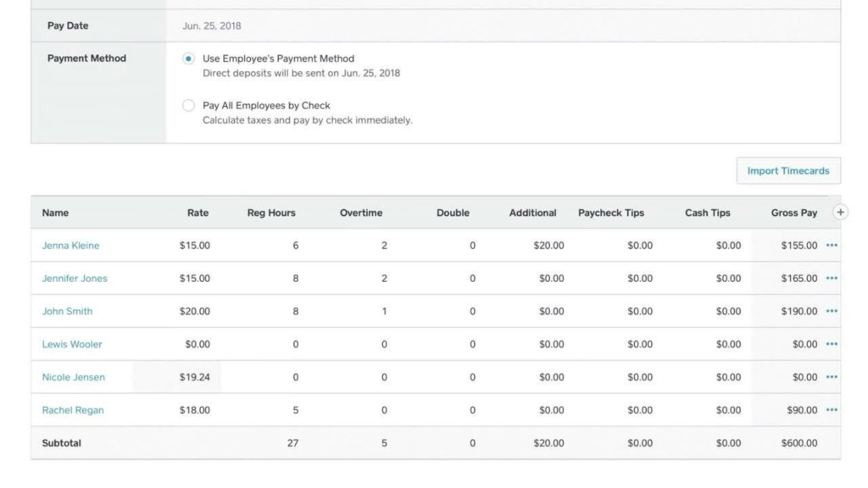The image size is (868, 488).
Task: Open actions menu for Nicole Jensen's row
Action: 832,377
